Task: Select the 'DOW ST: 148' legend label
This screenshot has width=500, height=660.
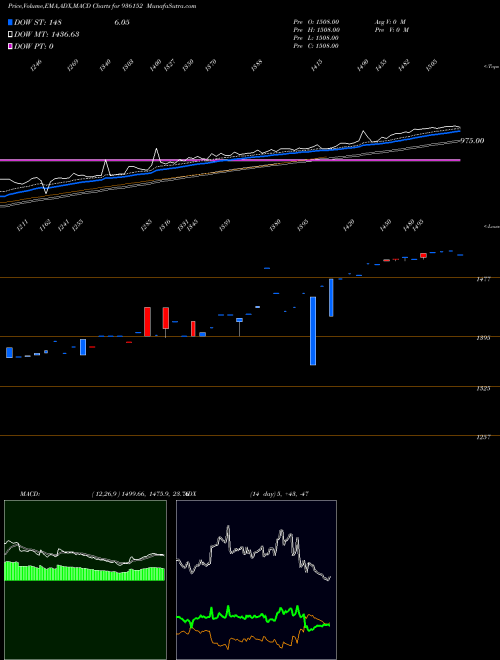Action: tap(38, 22)
